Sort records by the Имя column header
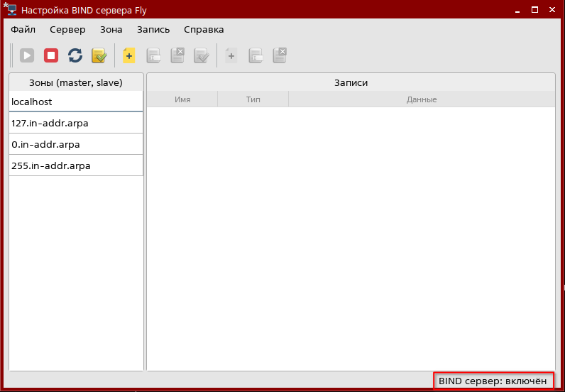The width and height of the screenshot is (565, 392). point(182,99)
